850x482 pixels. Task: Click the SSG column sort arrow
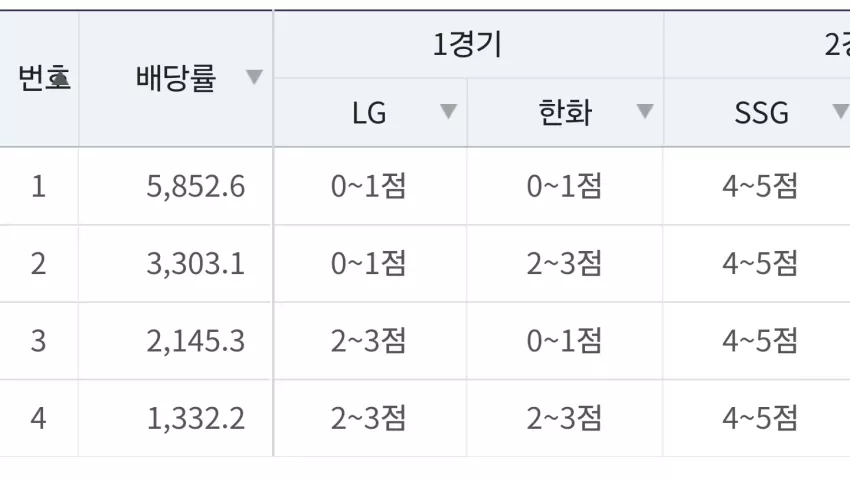tap(840, 111)
